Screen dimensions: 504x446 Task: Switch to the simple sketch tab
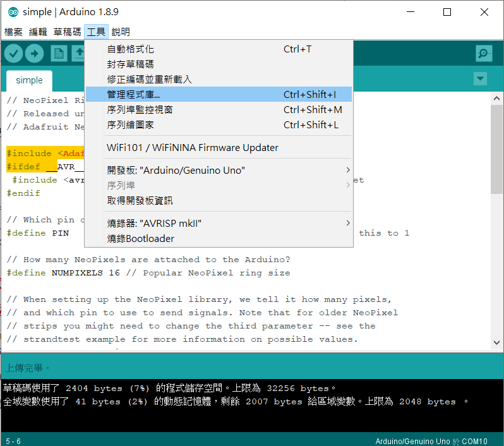(29, 80)
